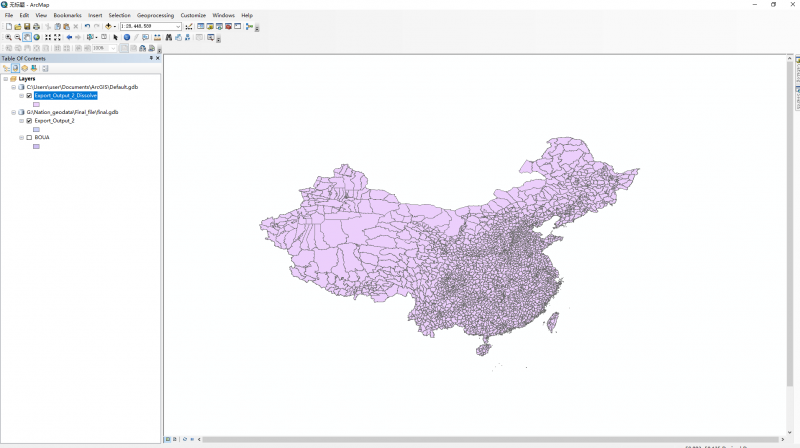Open the map scale dropdown
800x448 pixels.
click(178, 26)
